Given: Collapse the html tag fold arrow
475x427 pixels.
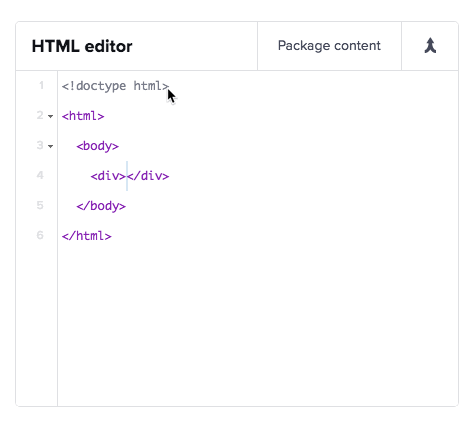Looking at the screenshot, I should click(x=50, y=116).
